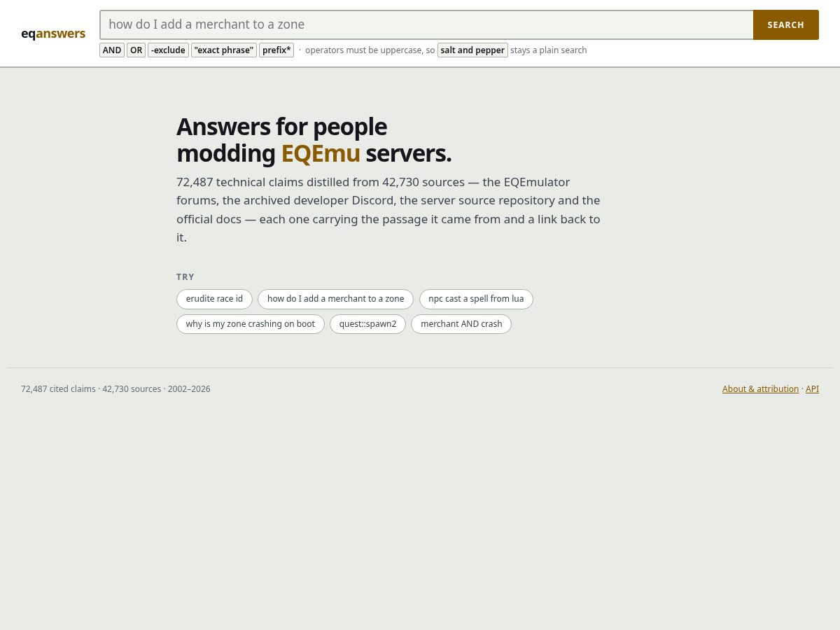
Task: Try the 'erudite race id' suggestion
Action: click(x=214, y=299)
